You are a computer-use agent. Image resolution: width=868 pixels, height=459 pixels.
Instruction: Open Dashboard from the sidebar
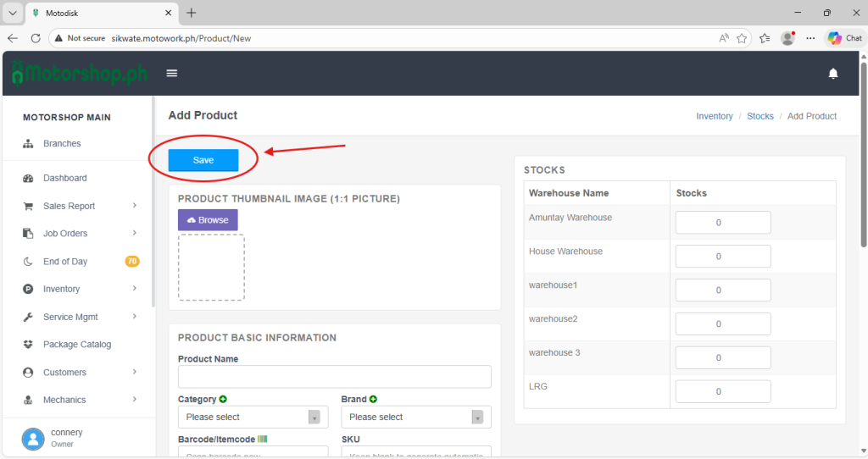pos(65,178)
